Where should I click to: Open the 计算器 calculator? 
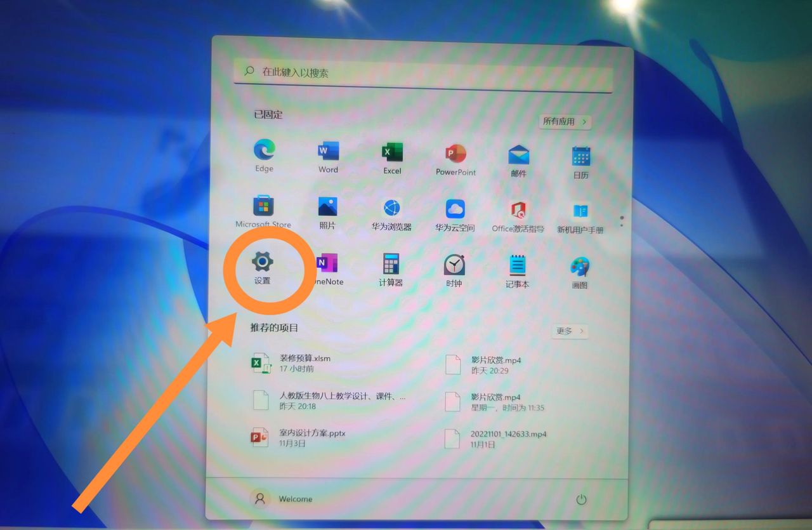coord(391,270)
